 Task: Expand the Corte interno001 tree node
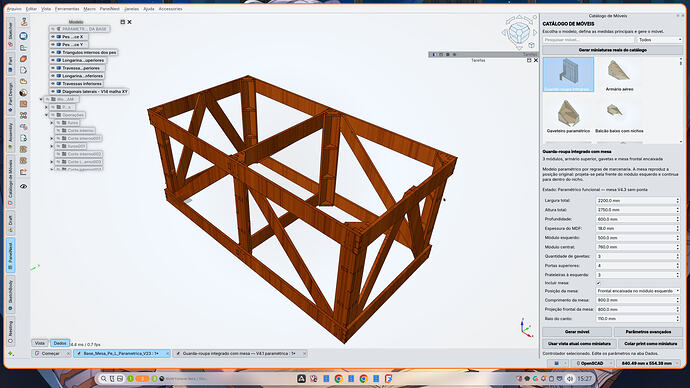[x=51, y=139]
